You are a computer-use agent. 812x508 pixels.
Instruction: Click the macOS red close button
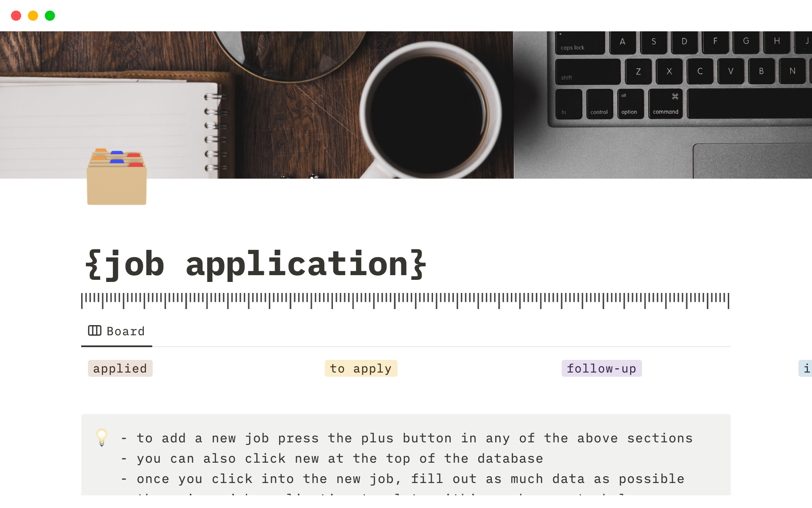16,15
